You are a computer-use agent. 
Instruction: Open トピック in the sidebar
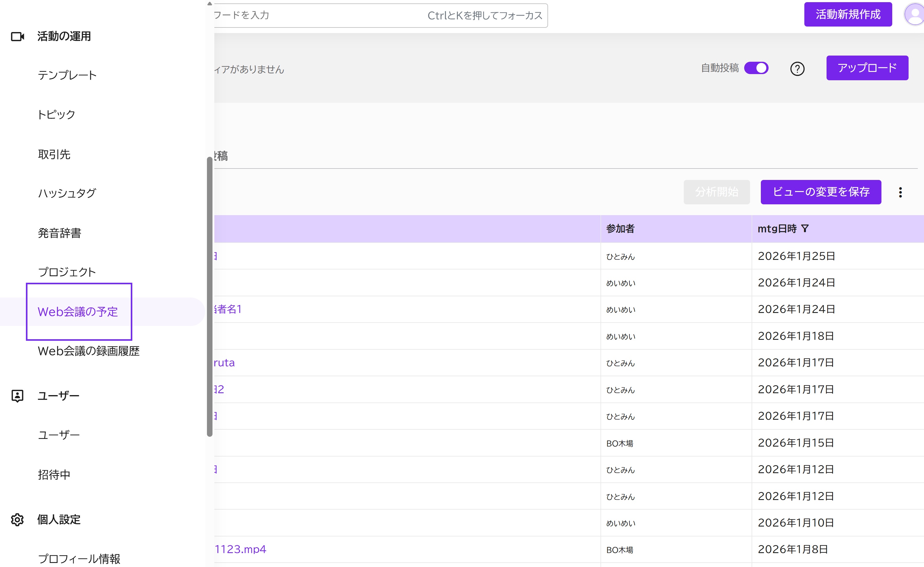[56, 115]
